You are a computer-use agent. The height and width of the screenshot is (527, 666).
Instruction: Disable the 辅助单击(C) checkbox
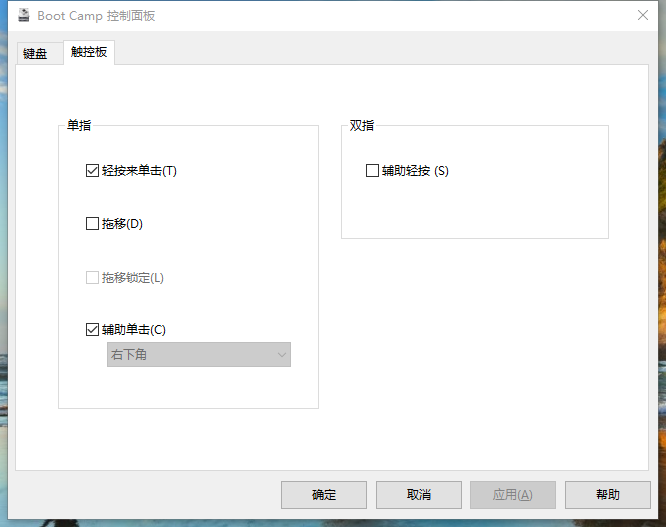point(92,330)
